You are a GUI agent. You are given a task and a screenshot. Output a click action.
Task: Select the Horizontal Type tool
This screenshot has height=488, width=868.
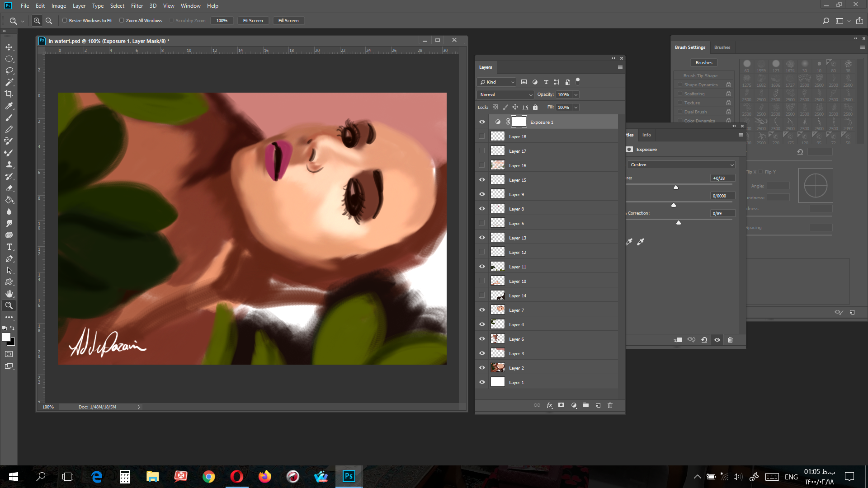(x=9, y=247)
